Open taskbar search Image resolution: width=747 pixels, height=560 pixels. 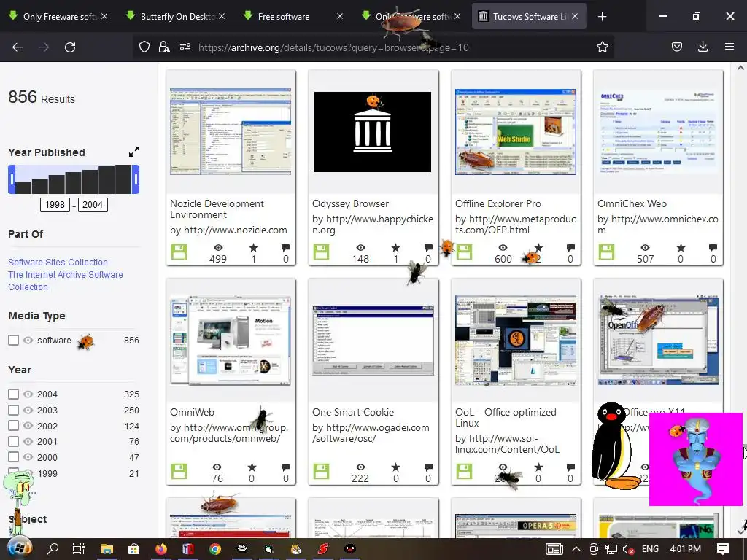(x=53, y=549)
